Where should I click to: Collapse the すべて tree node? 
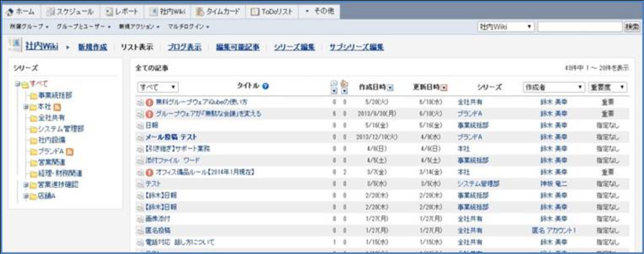click(17, 85)
